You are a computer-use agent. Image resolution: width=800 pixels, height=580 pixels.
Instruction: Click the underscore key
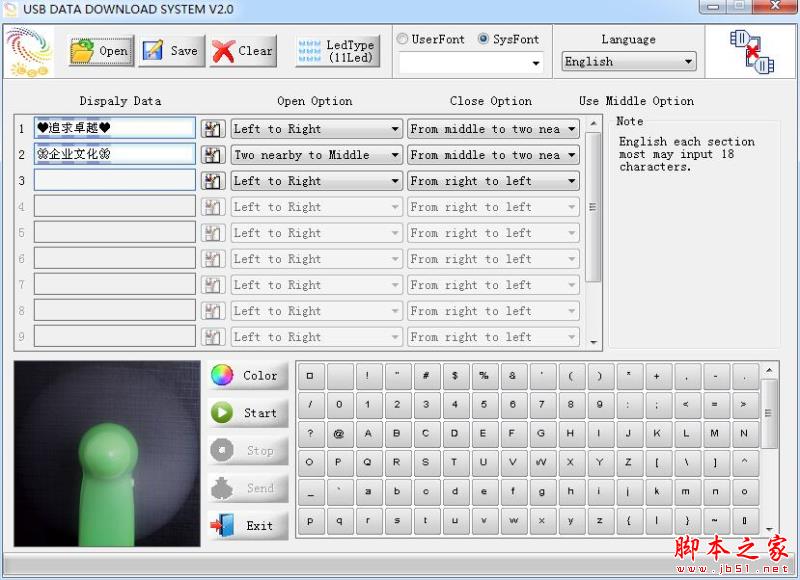click(310, 492)
